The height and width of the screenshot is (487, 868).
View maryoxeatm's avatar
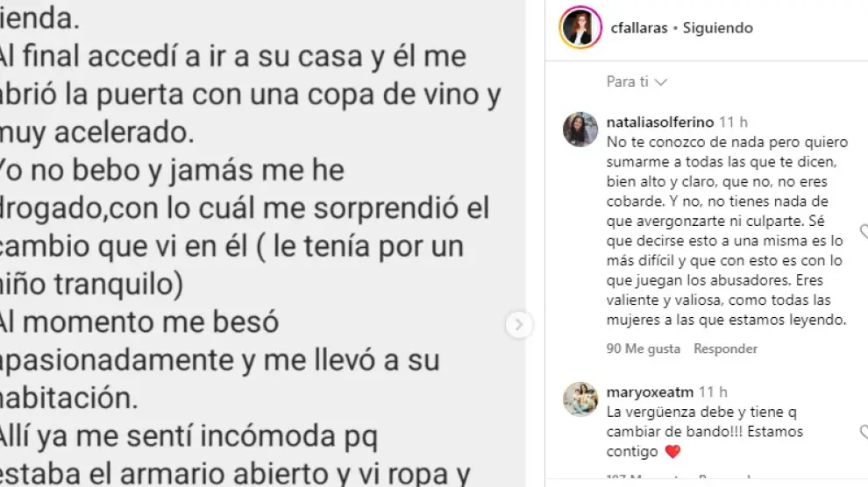pyautogui.click(x=580, y=399)
